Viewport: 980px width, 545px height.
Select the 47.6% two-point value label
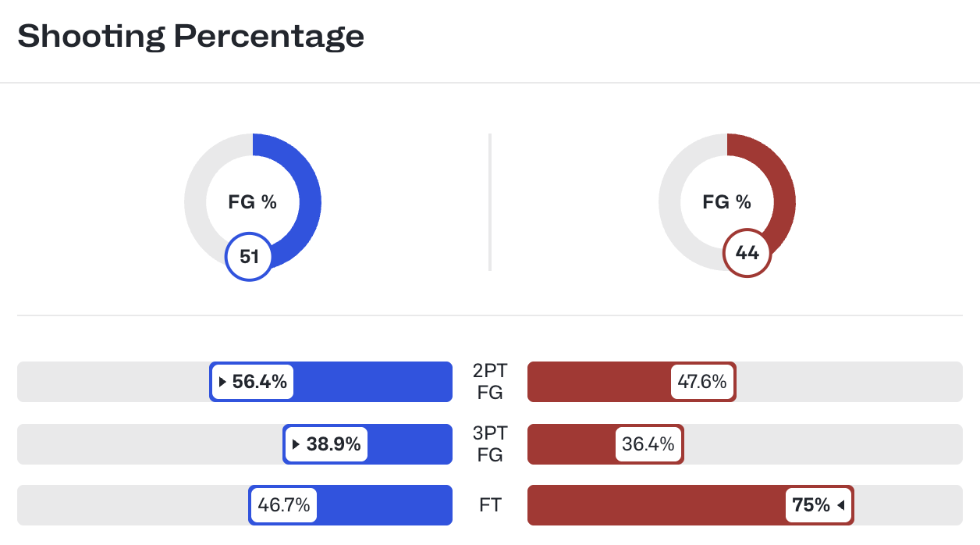(702, 383)
